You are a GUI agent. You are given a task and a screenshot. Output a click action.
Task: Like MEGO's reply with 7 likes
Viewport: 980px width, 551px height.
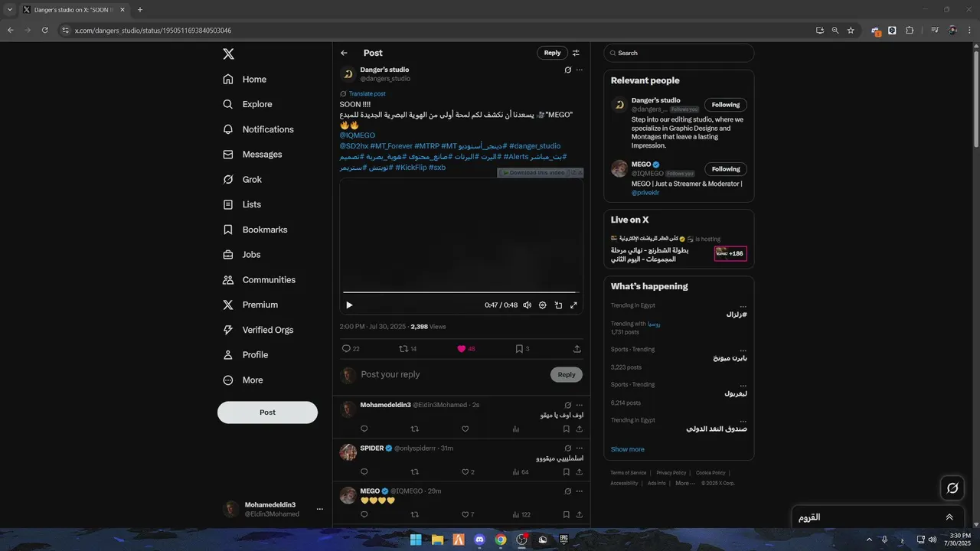point(465,515)
